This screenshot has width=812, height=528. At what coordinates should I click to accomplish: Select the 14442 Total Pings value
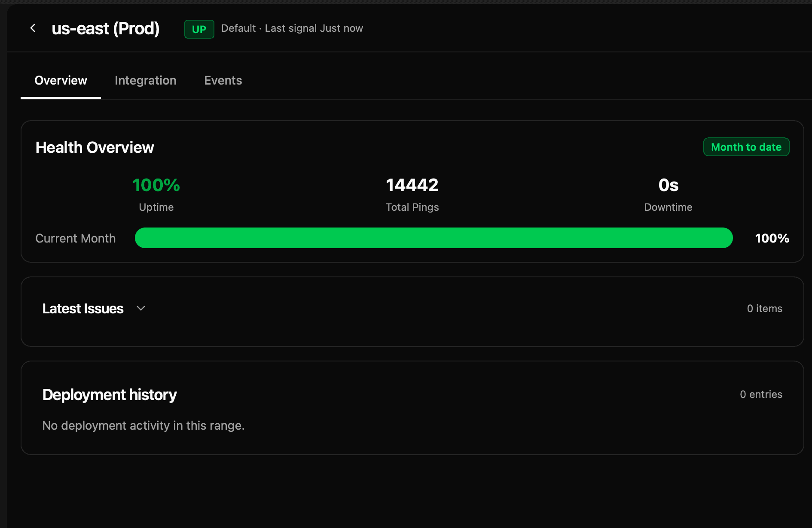412,185
